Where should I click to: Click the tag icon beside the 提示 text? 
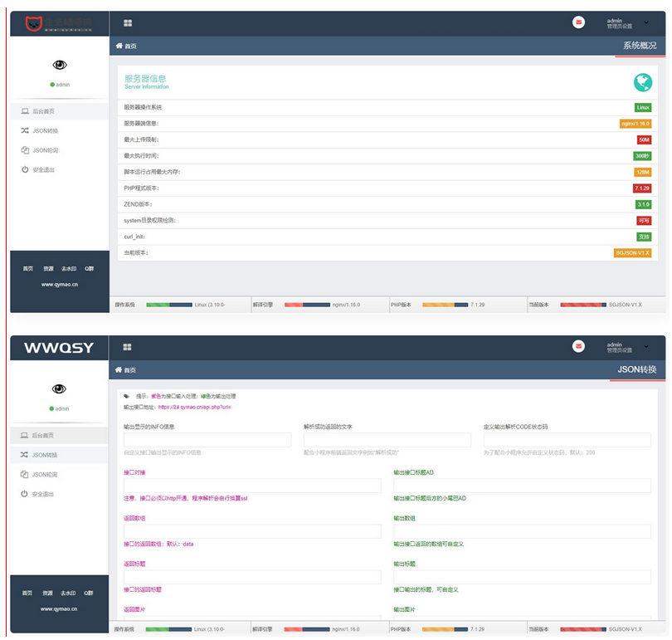pyautogui.click(x=127, y=397)
